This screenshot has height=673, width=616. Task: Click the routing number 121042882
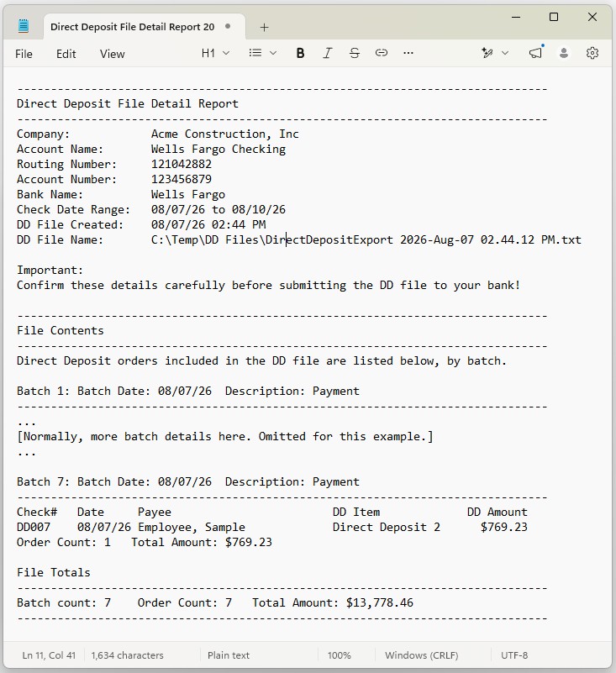(182, 164)
